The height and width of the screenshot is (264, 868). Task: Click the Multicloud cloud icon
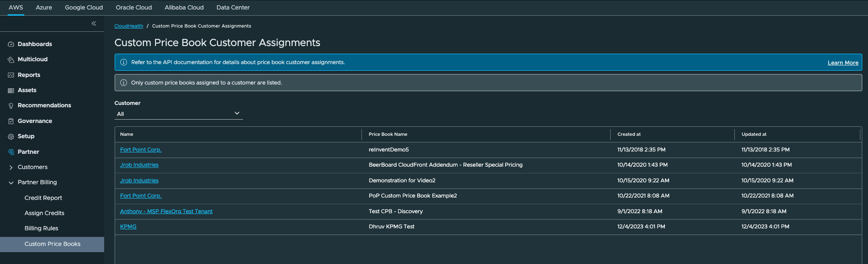click(x=11, y=60)
